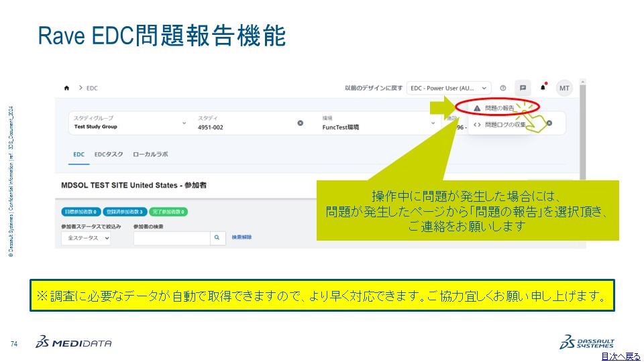This screenshot has width=644, height=362.
Task: Click the feedback speech bubble icon
Action: [x=523, y=88]
